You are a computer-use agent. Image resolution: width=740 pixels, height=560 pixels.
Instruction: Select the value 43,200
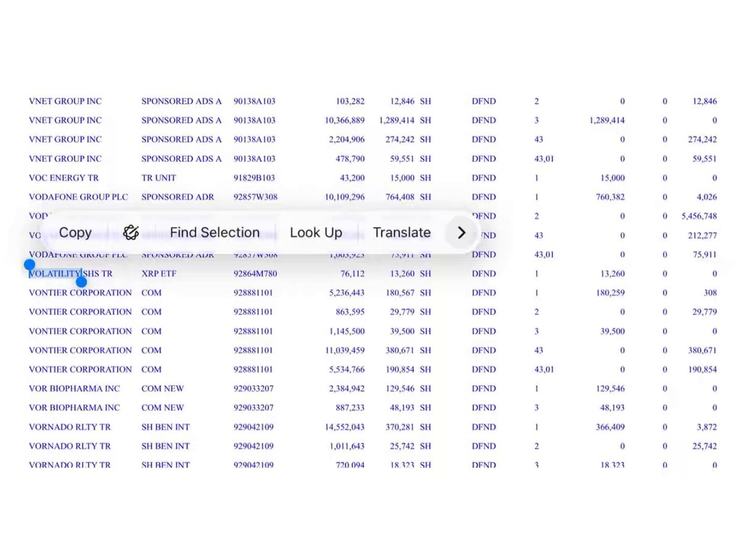tap(352, 178)
